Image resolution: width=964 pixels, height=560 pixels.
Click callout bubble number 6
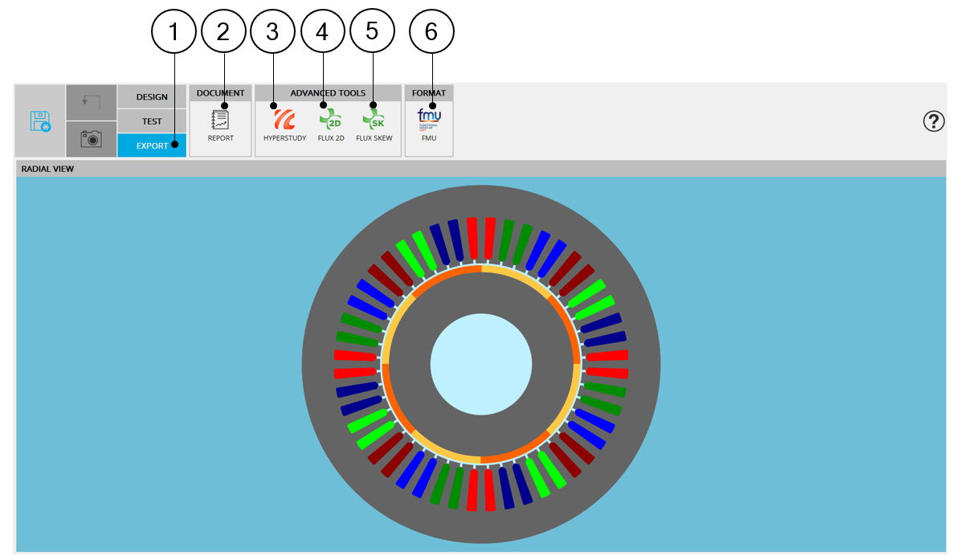coord(431,32)
